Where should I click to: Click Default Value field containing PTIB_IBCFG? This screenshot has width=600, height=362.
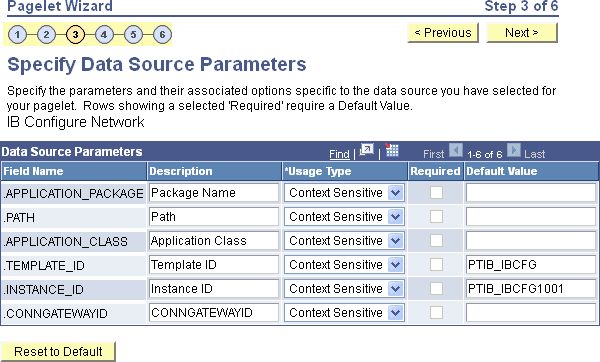click(531, 264)
